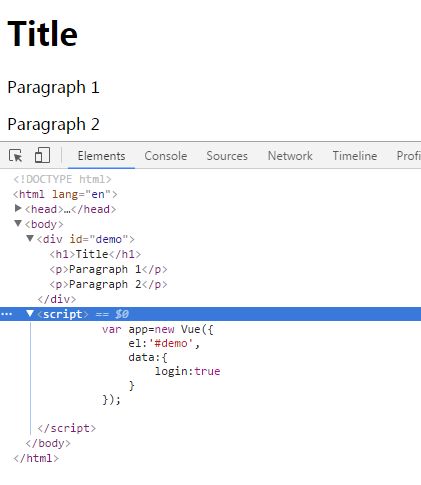Expand the head element node

pyautogui.click(x=18, y=209)
